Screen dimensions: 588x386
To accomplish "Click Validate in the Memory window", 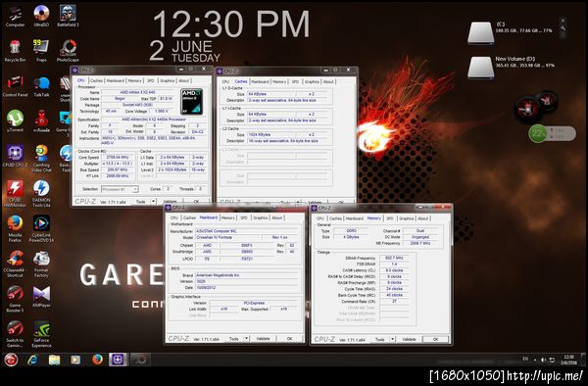I will tap(409, 339).
